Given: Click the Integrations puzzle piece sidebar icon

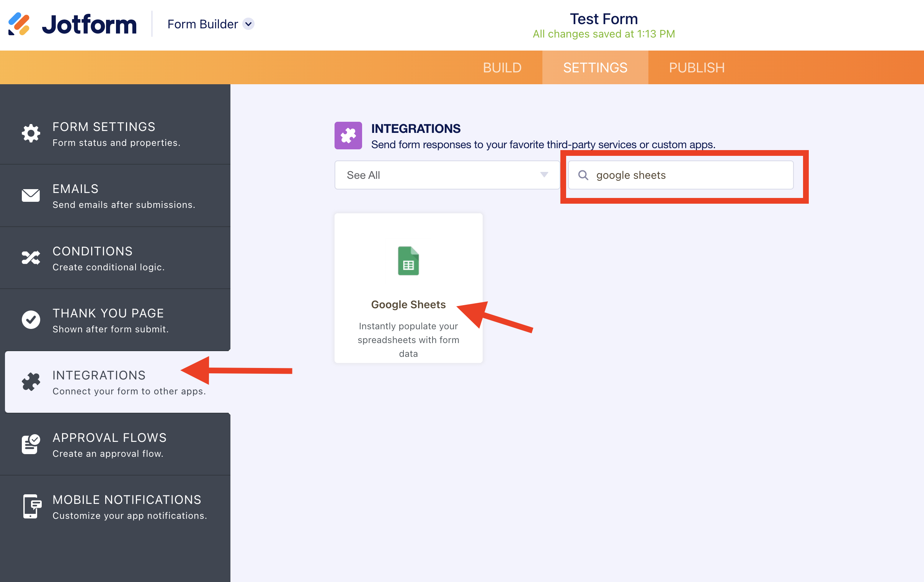Looking at the screenshot, I should click(31, 382).
